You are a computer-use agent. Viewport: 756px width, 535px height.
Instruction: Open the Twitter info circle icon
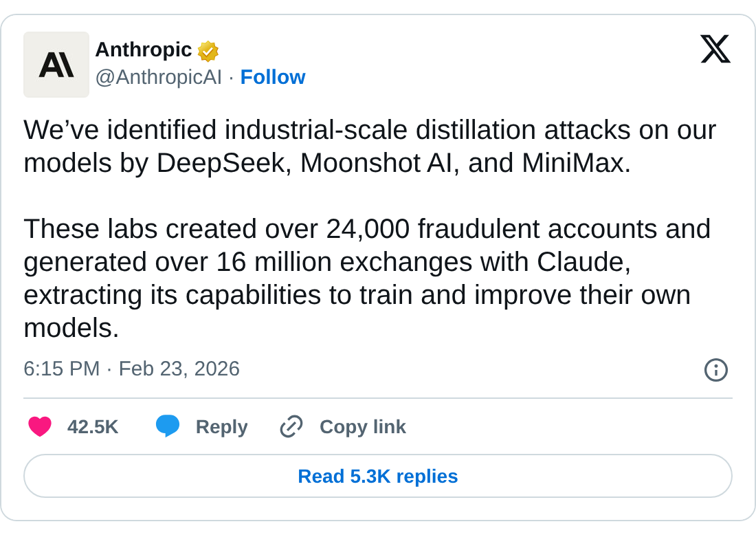coord(715,370)
